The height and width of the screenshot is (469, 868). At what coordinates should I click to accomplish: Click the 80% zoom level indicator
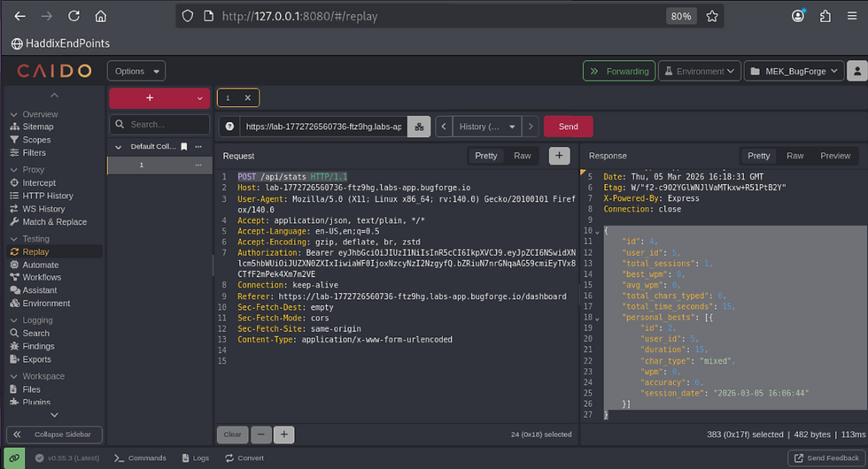(680, 16)
